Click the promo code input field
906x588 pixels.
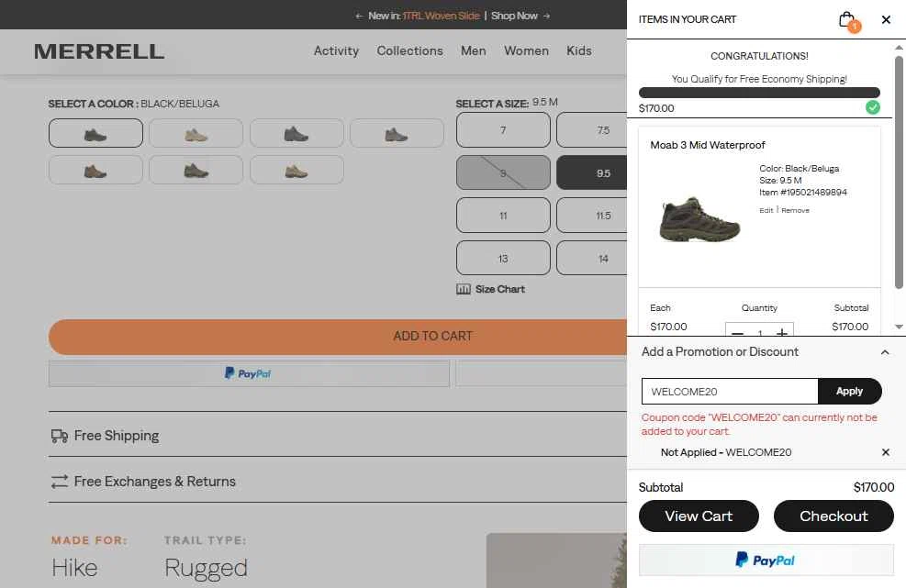point(730,392)
